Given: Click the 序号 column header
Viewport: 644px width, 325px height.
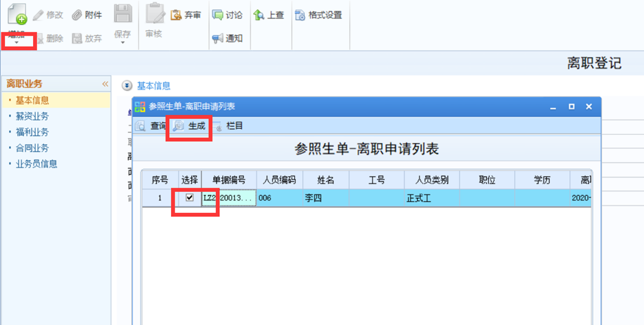Looking at the screenshot, I should click(160, 180).
